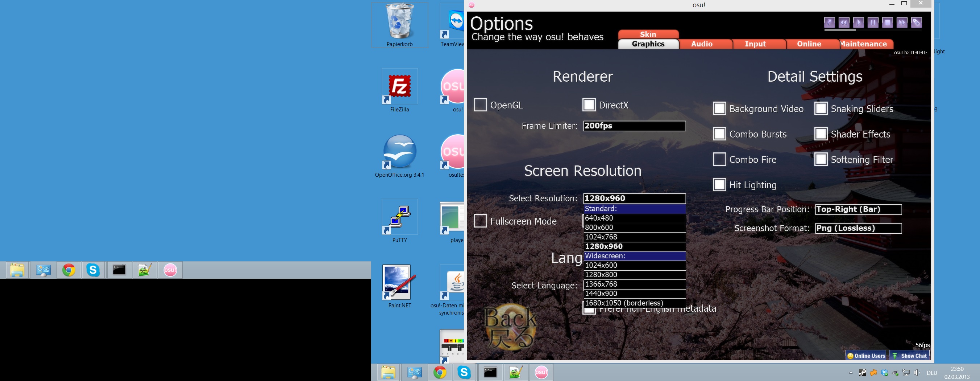Choose 1440x900 from resolution list

coord(635,294)
